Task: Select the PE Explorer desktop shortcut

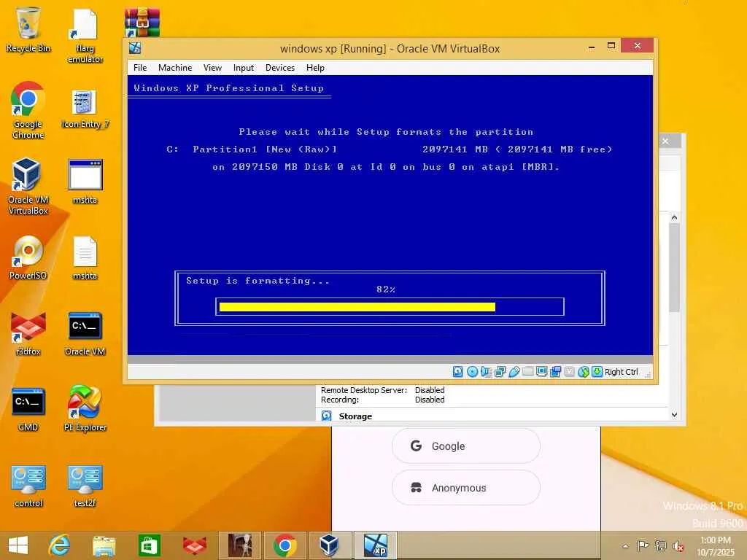Action: coord(85,408)
